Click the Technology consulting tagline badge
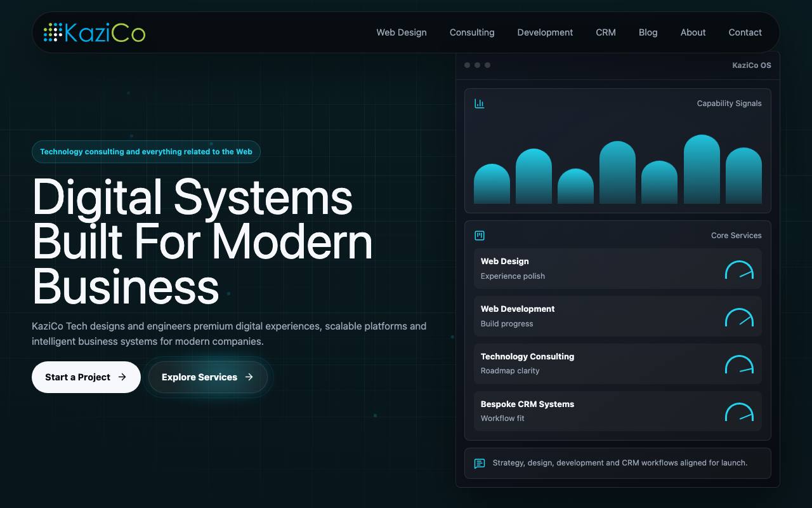Screen dimensions: 812x508 pos(146,152)
